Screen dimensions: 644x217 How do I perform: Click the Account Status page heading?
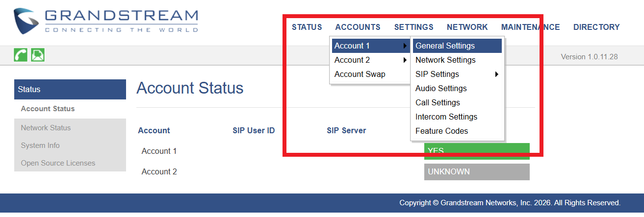pyautogui.click(x=190, y=88)
